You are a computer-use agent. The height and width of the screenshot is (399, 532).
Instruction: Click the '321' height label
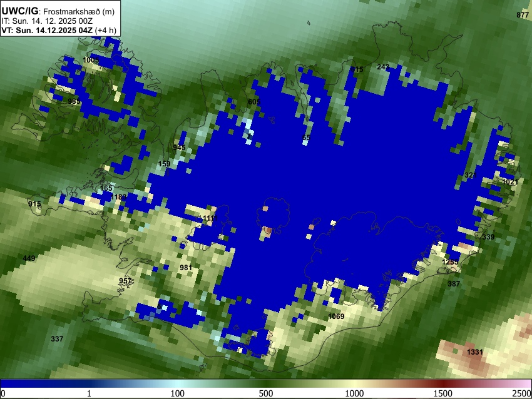[x=471, y=175]
